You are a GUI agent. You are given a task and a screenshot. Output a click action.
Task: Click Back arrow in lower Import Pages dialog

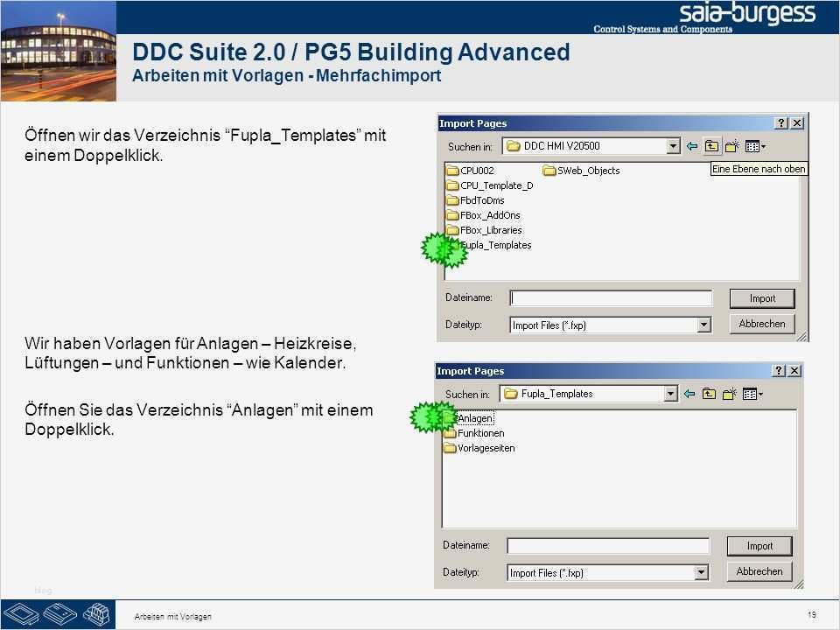pos(689,394)
